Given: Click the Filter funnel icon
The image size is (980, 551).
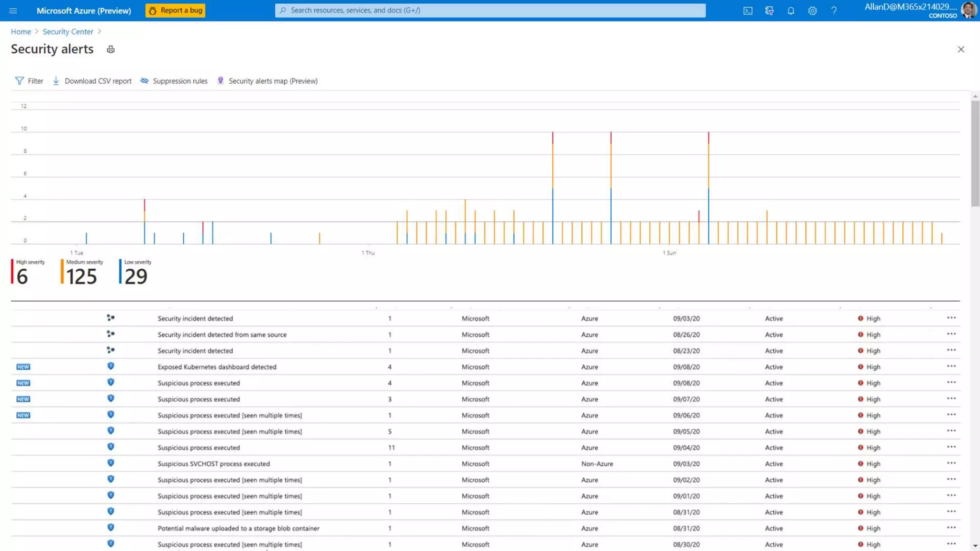Looking at the screenshot, I should [x=20, y=81].
